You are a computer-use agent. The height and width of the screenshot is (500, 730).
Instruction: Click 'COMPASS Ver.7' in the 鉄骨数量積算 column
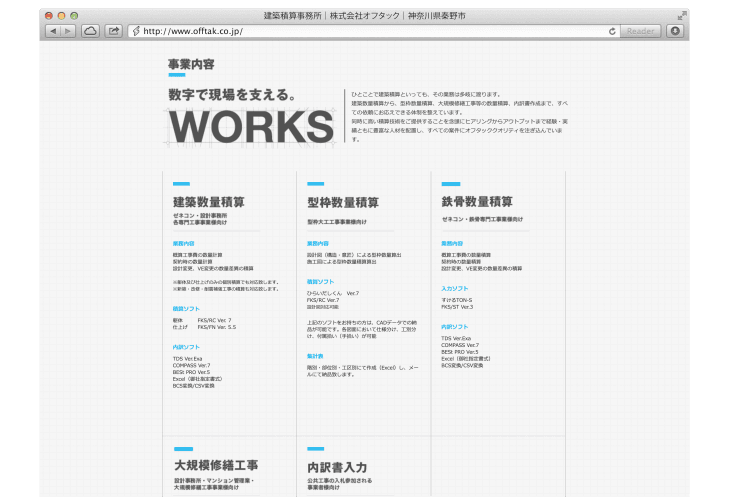[460, 345]
